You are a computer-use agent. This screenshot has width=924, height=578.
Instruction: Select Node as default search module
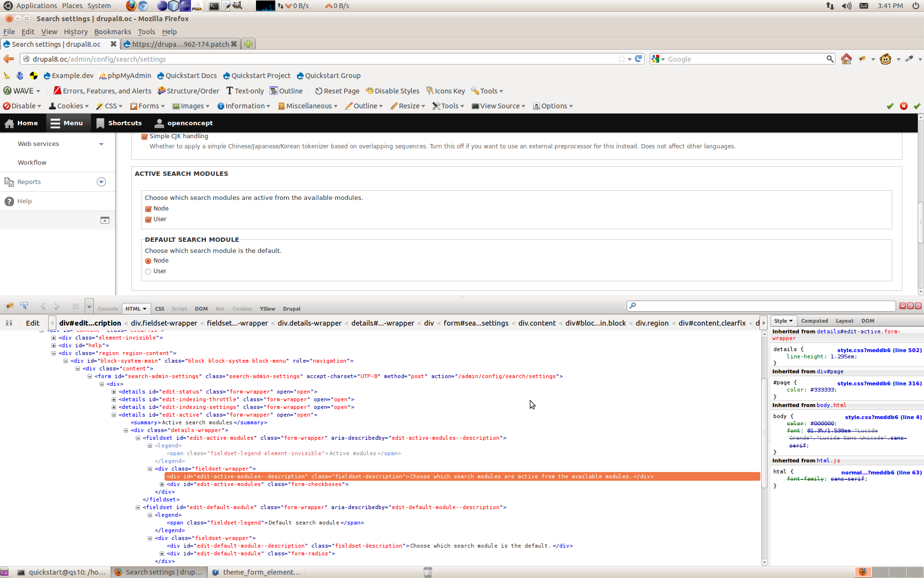click(x=148, y=261)
